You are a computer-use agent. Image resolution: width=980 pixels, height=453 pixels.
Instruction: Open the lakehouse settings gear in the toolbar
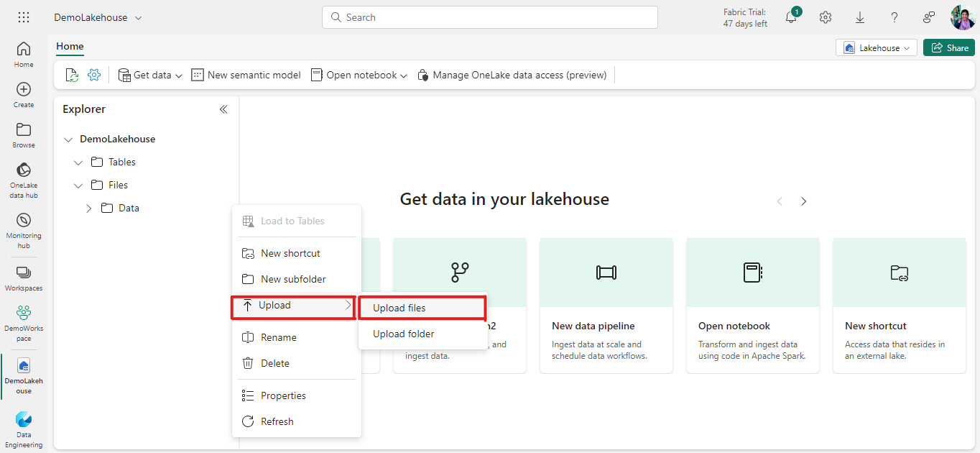point(94,75)
